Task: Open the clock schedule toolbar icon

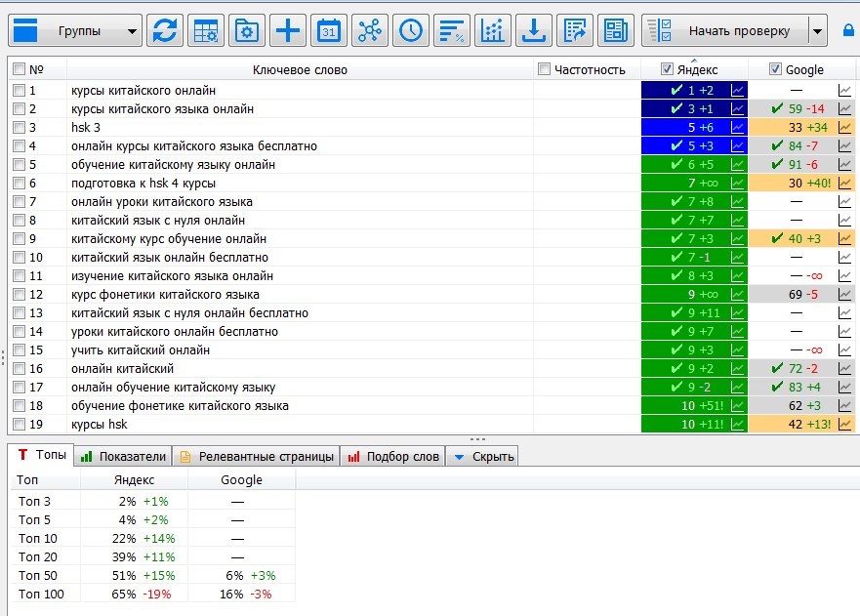Action: click(x=411, y=30)
